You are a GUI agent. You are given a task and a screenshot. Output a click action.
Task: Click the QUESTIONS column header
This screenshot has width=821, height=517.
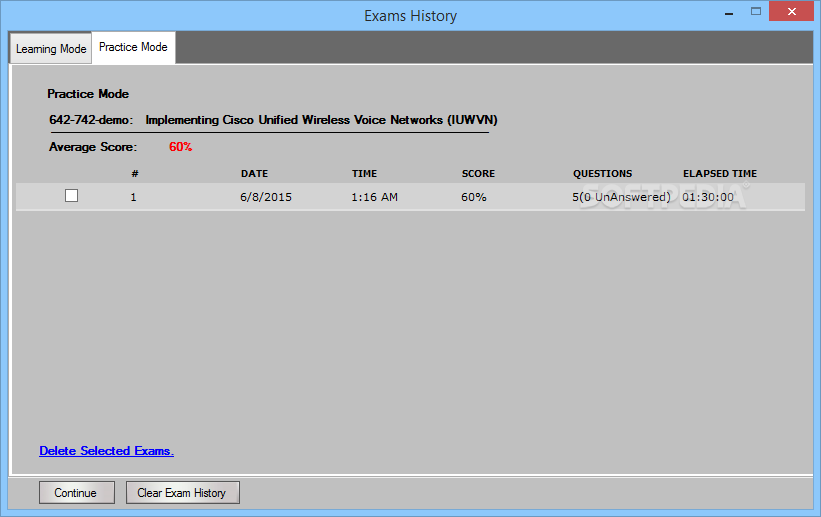click(602, 174)
